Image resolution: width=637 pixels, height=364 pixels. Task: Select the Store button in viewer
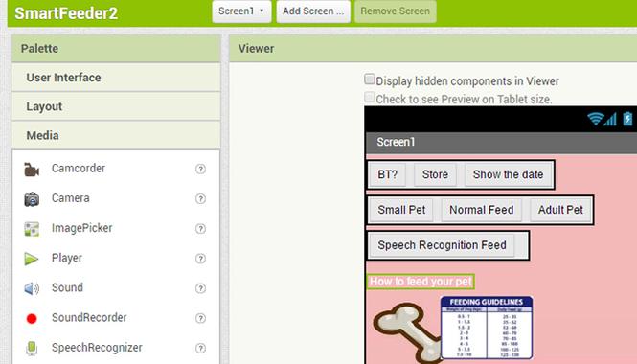435,174
